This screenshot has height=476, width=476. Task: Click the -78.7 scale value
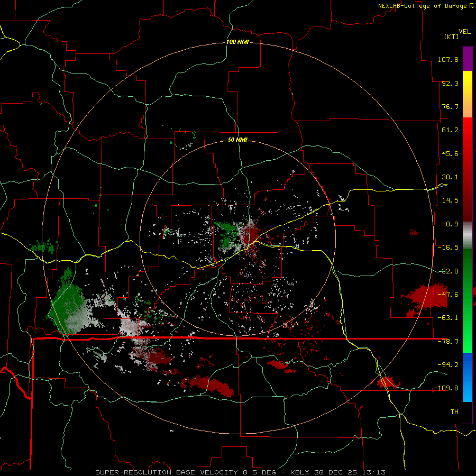448,342
